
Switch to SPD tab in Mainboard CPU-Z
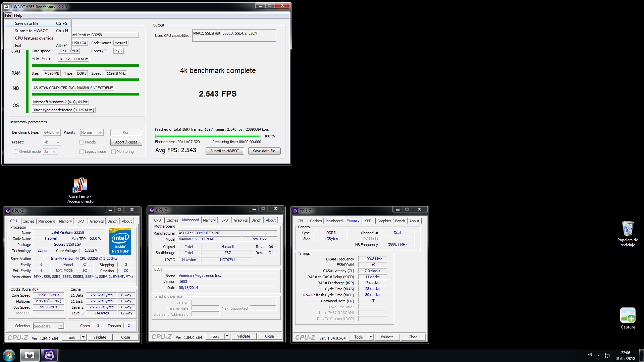pyautogui.click(x=224, y=220)
